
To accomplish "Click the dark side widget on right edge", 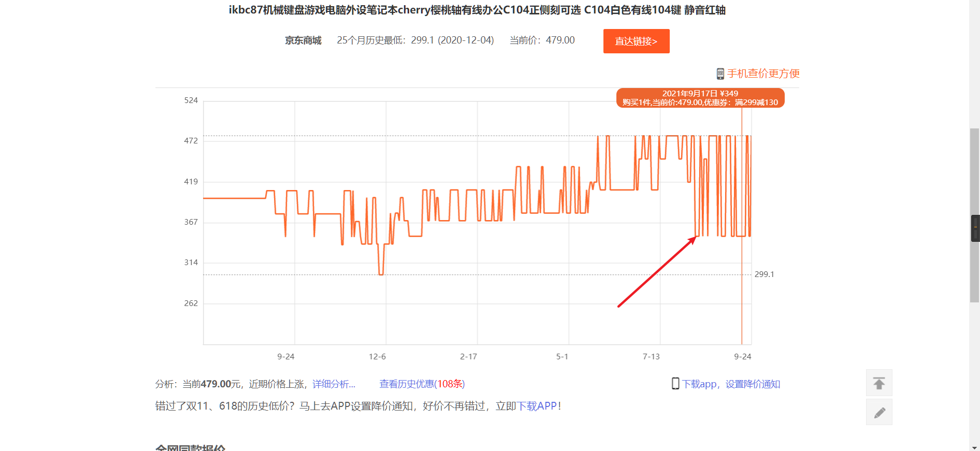I will click(x=975, y=228).
